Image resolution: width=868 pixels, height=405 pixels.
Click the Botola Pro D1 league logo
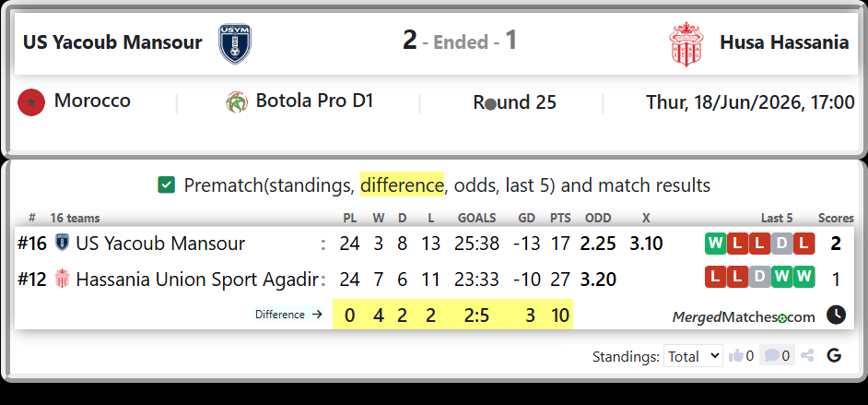coord(237,102)
